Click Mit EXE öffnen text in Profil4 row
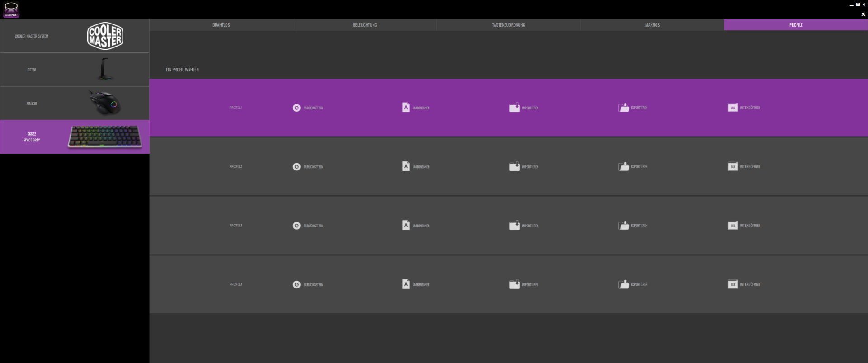The image size is (868, 363). tap(750, 284)
